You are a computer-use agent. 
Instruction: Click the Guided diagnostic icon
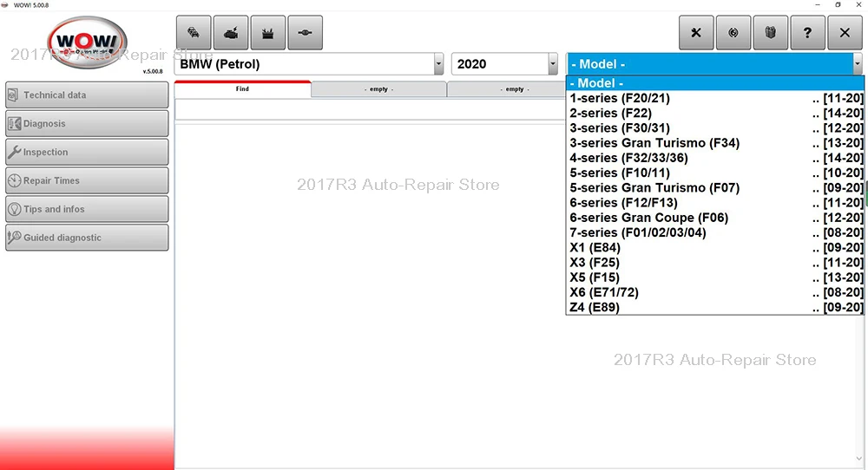click(x=14, y=238)
